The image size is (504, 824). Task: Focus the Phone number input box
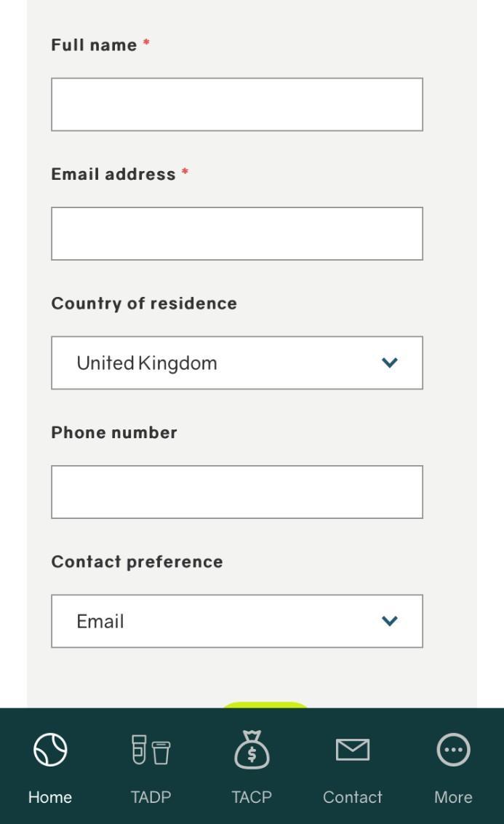(236, 492)
